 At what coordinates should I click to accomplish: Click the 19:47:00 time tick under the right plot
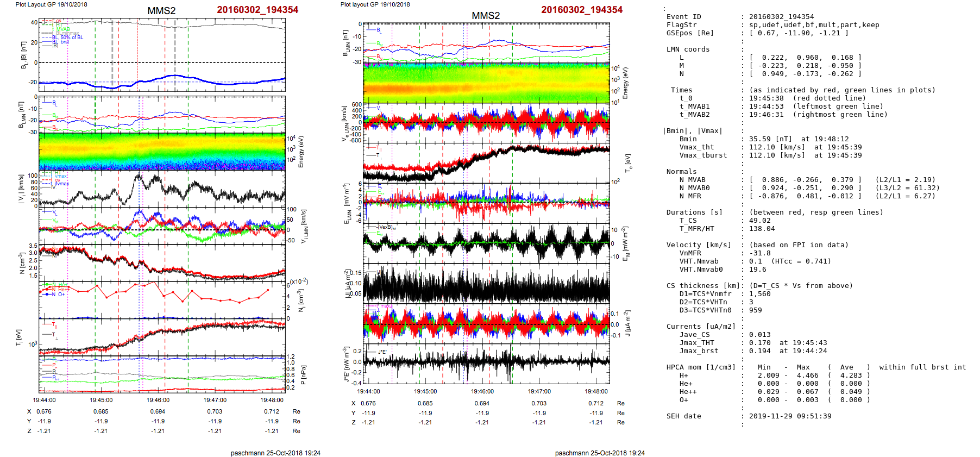(539, 391)
